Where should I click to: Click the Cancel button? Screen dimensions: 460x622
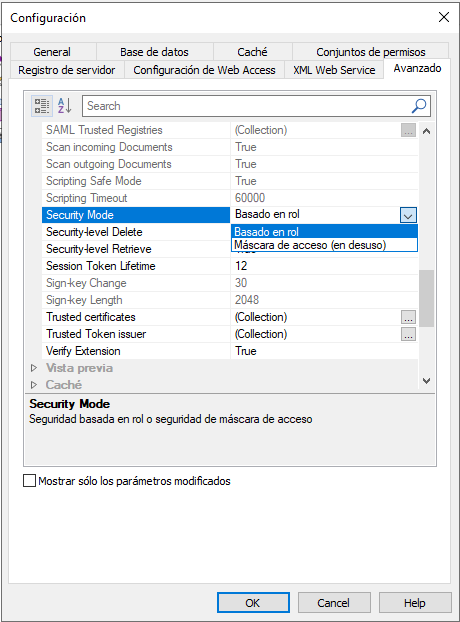click(334, 603)
